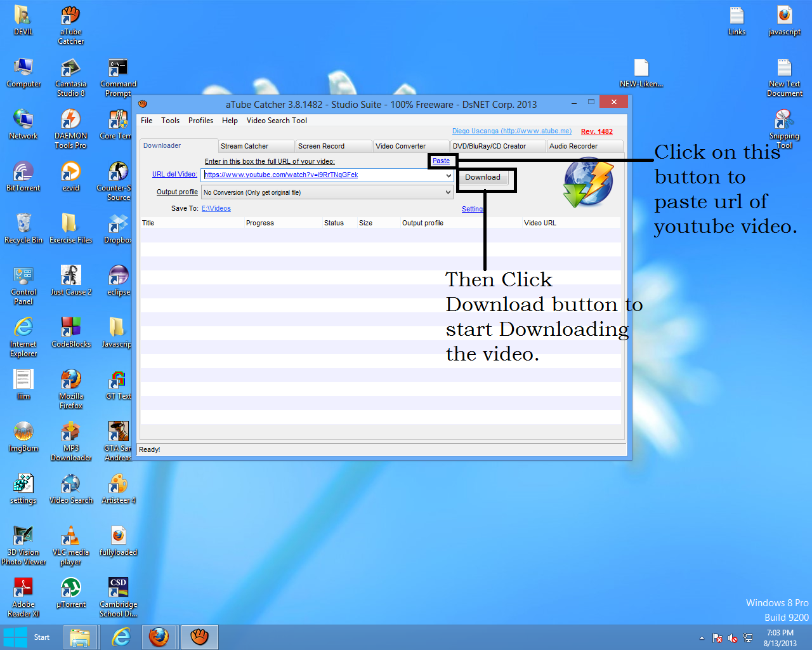Switch to the Stream Catcher tab
Viewport: 812px width, 650px height.
click(x=256, y=146)
